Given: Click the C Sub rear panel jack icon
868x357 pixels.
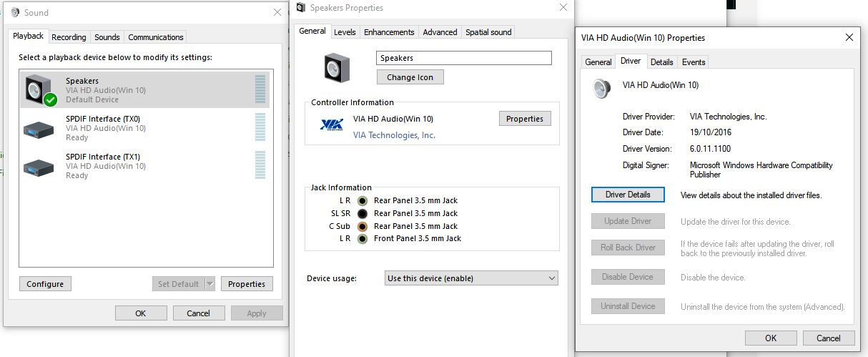Looking at the screenshot, I should 363,226.
